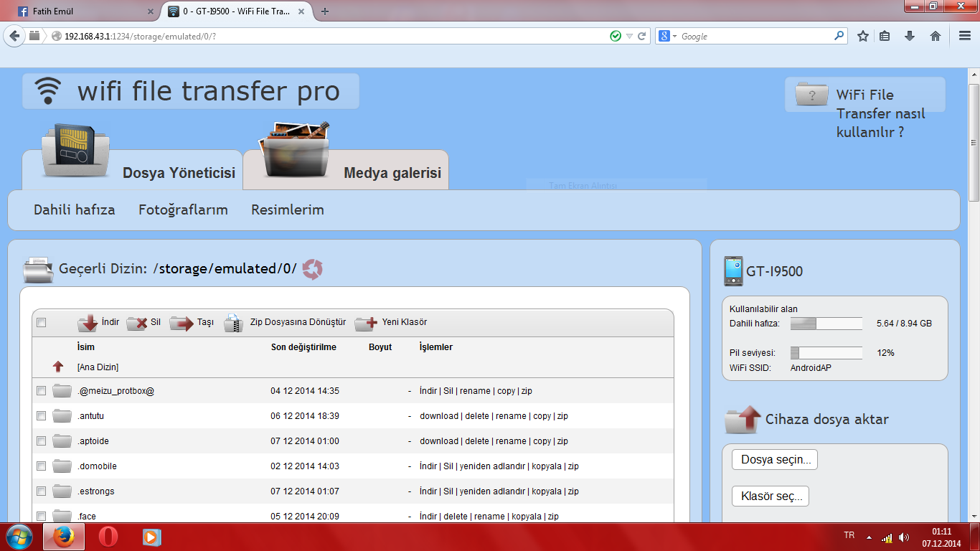Click the volume speaker tray icon
The width and height of the screenshot is (980, 551).
coord(904,537)
